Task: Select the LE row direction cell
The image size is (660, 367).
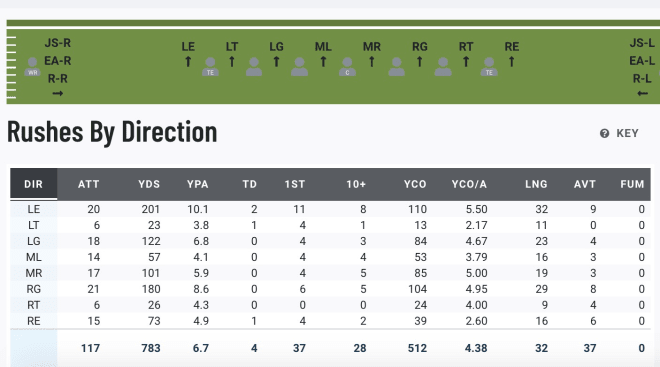Action: tap(34, 209)
